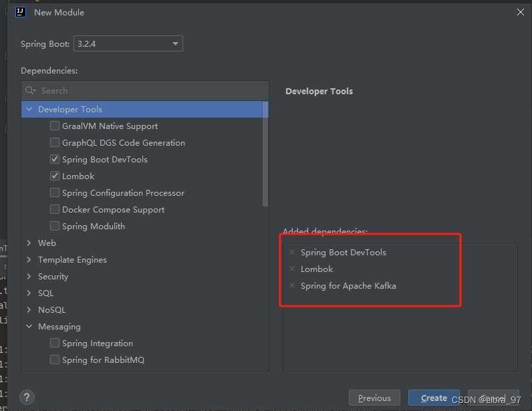Viewport: 532px width, 411px height.
Task: Select the NoSQL tree label
Action: click(51, 310)
